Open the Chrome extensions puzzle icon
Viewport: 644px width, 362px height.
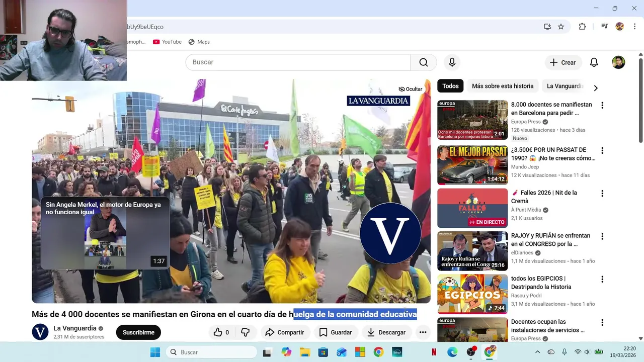click(582, 27)
